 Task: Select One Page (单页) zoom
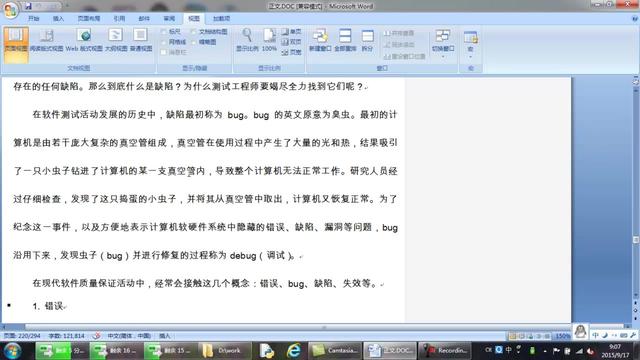click(291, 31)
